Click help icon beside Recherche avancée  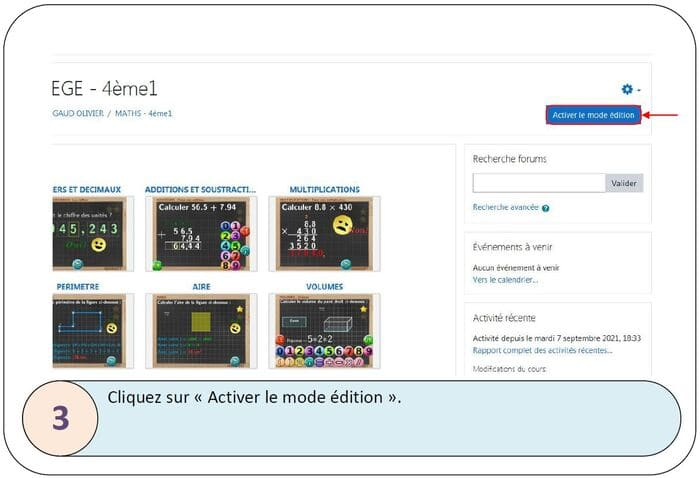tap(546, 208)
